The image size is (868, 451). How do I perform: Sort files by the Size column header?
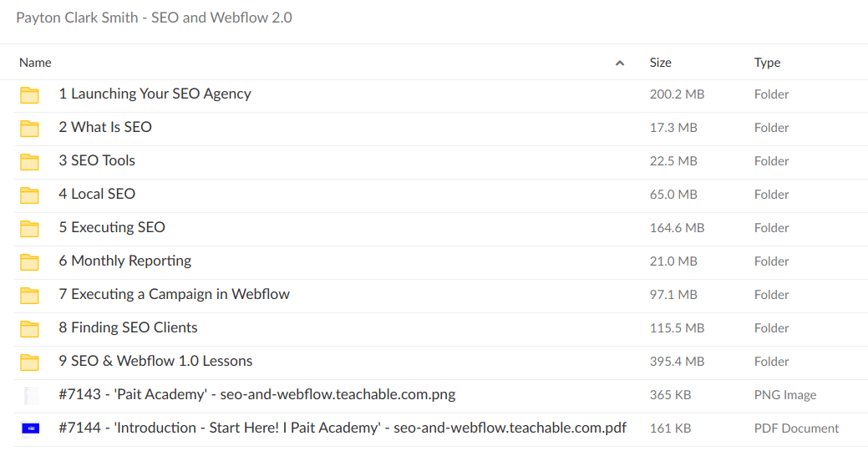pyautogui.click(x=660, y=63)
